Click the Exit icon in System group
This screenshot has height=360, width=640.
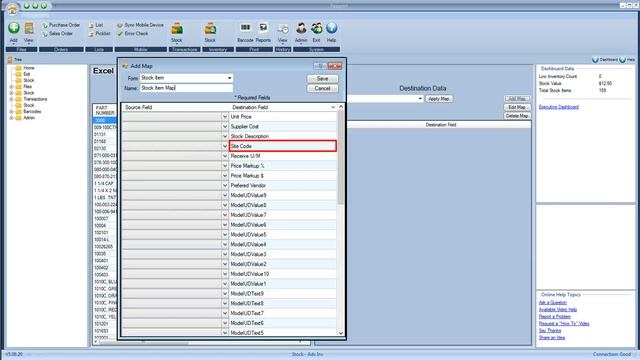(316, 28)
